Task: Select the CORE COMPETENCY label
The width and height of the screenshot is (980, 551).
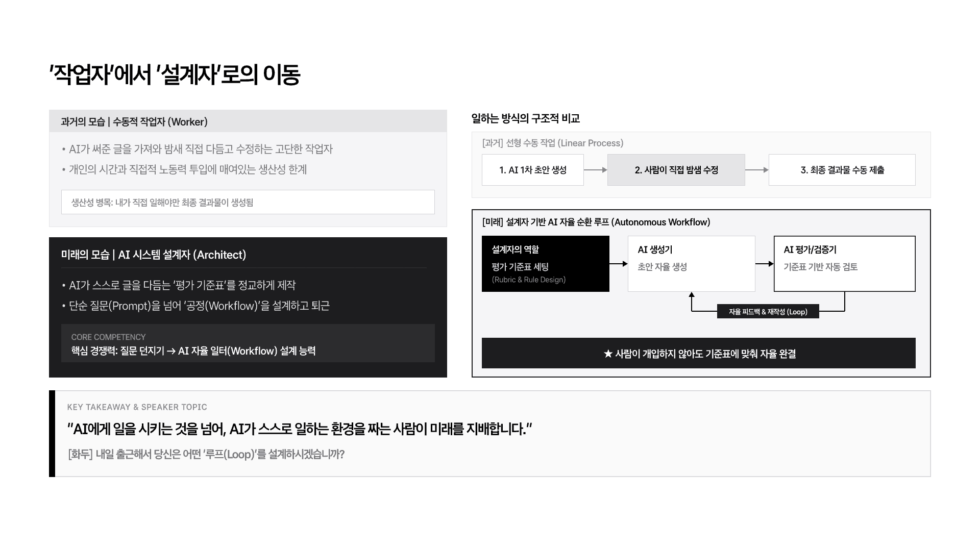Action: coord(108,337)
